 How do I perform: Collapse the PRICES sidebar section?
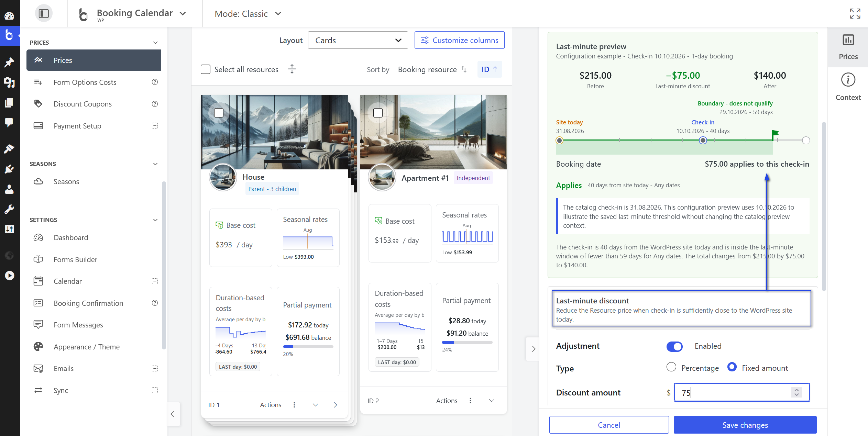155,43
